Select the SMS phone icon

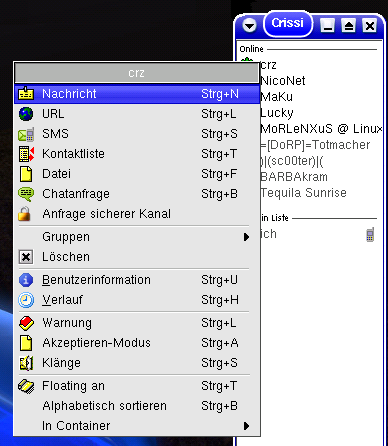pyautogui.click(x=26, y=134)
